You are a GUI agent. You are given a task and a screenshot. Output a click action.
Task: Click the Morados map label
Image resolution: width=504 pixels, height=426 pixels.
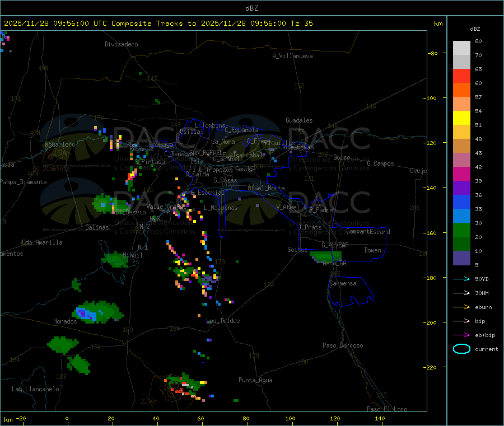65,321
